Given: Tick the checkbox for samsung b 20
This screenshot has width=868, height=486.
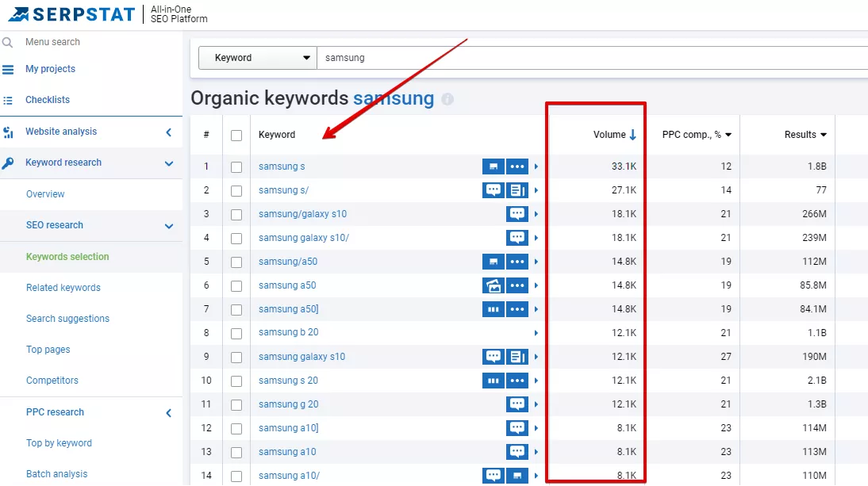Looking at the screenshot, I should pyautogui.click(x=236, y=334).
